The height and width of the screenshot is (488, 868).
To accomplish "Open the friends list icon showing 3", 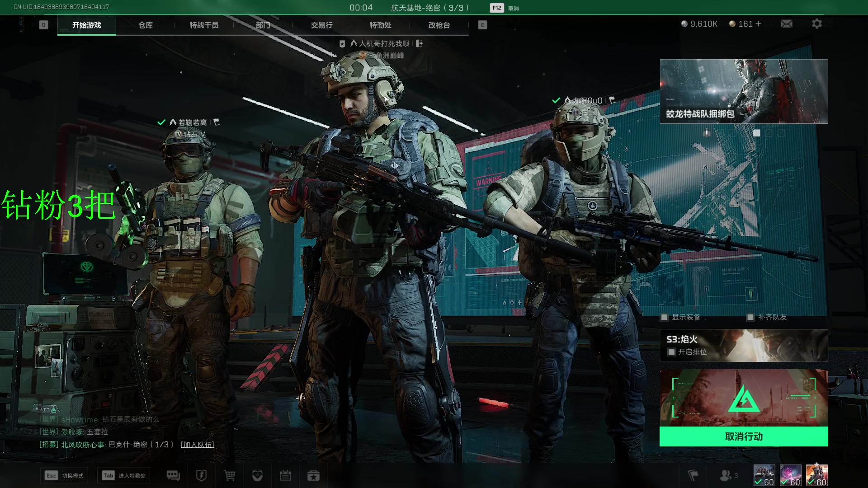I will click(x=728, y=475).
